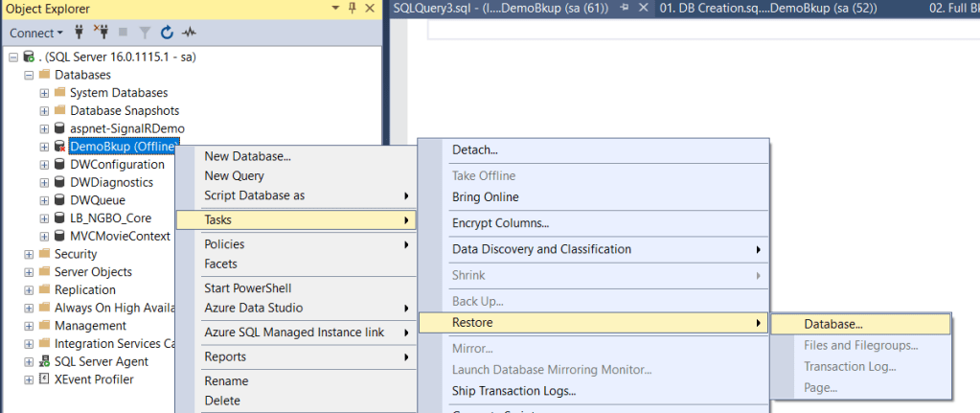Click the DWQueue database icon
Image resolution: width=980 pixels, height=413 pixels.
(59, 200)
